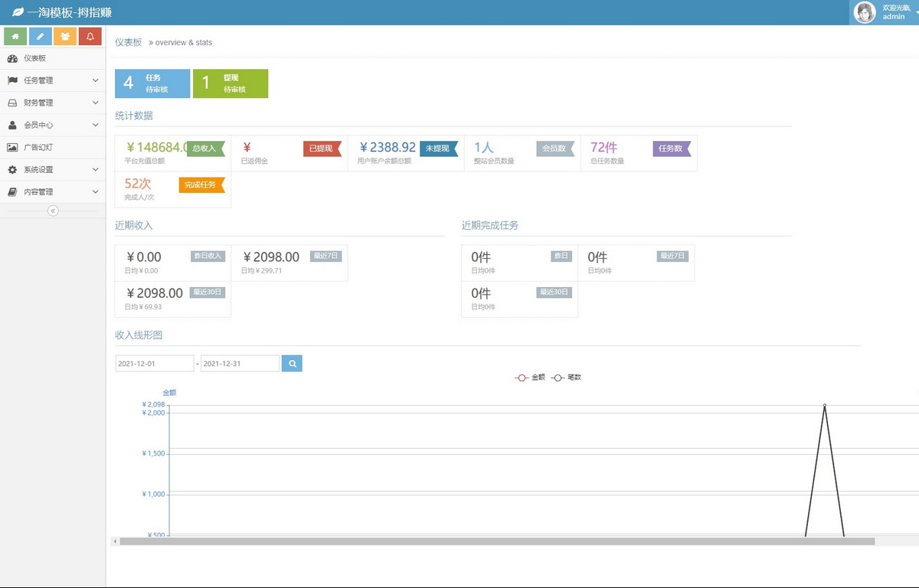This screenshot has height=588, width=919.
Task: Click the blue pencil edit shortcut
Action: [x=41, y=36]
